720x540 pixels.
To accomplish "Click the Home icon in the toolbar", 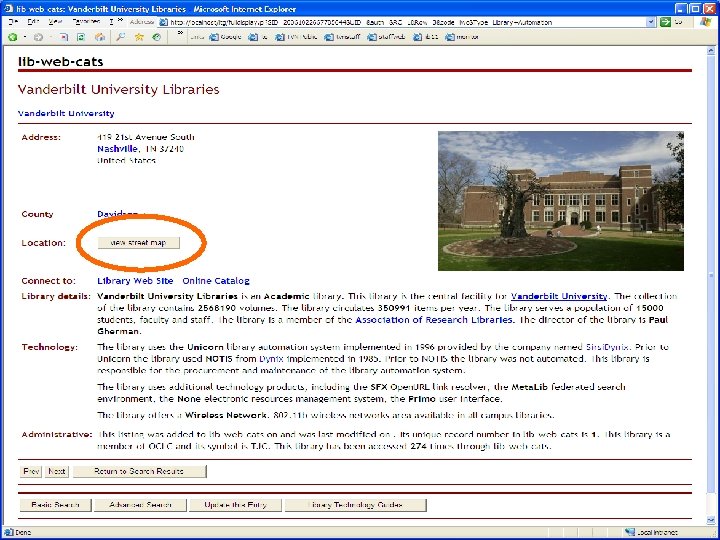I will click(x=100, y=37).
